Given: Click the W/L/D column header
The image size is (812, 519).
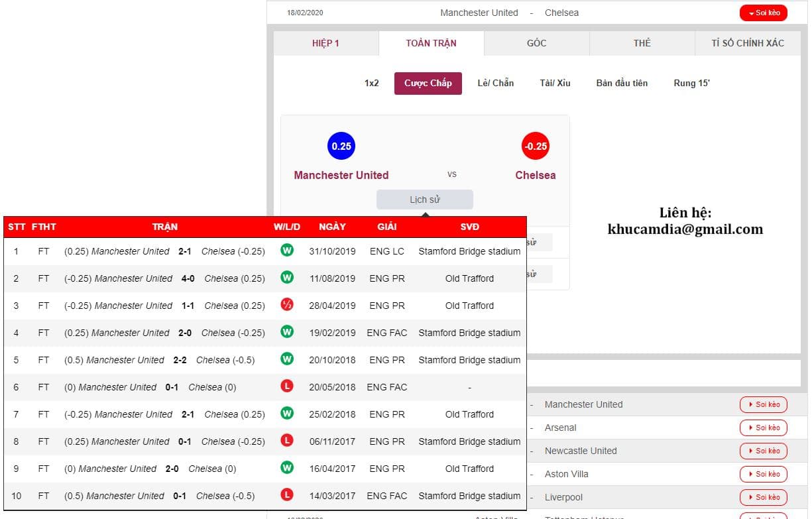Looking at the screenshot, I should [x=287, y=227].
